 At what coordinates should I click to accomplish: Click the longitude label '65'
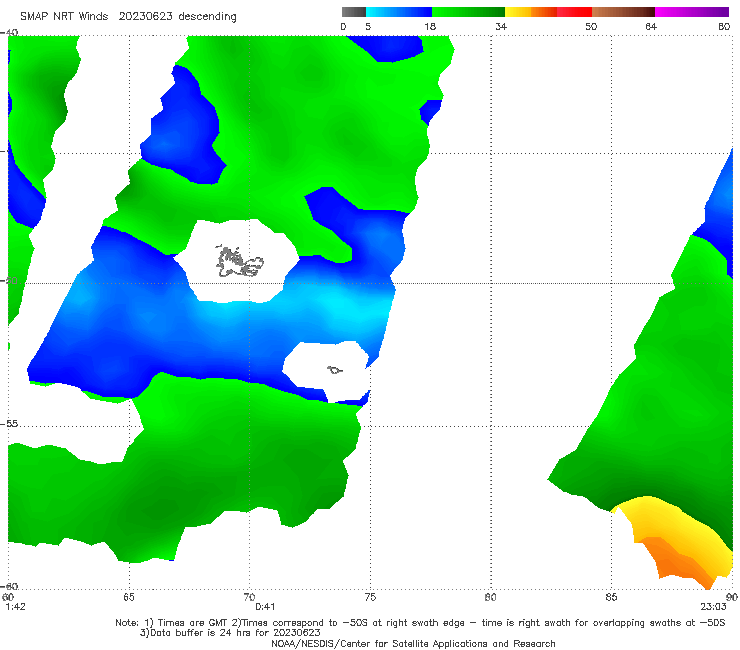129,597
